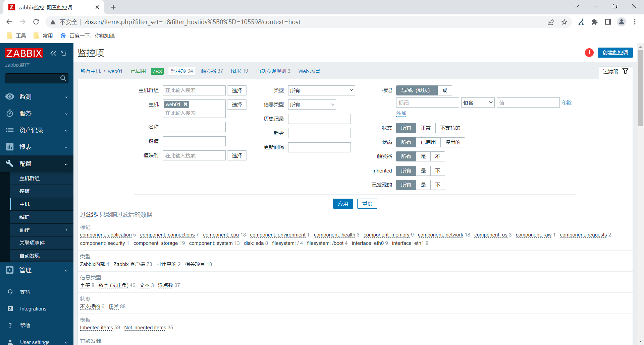Open the 信息类型 dropdown
The height and width of the screenshot is (345, 644).
312,105
